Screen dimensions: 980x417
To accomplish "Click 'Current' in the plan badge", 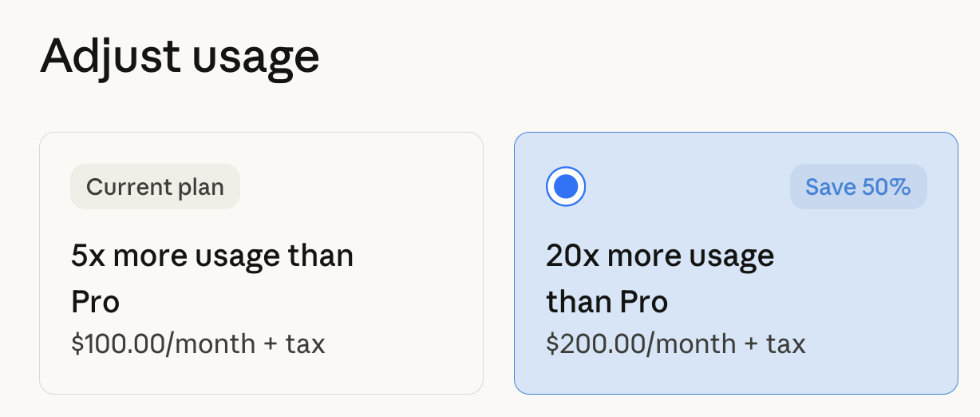I will pyautogui.click(x=123, y=187).
